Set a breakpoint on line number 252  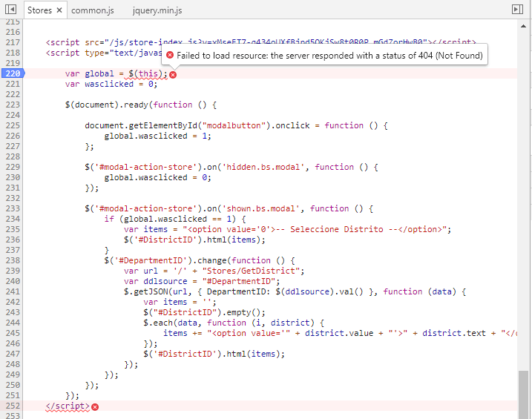(13, 406)
